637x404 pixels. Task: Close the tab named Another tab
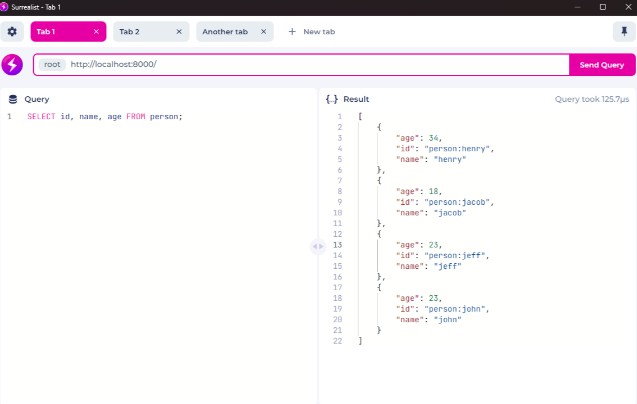click(x=264, y=32)
